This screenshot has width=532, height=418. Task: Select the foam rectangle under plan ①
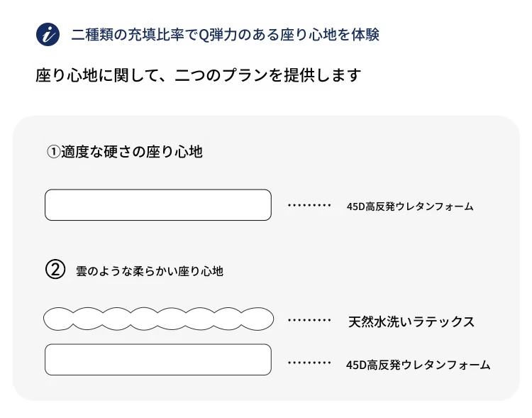point(158,205)
